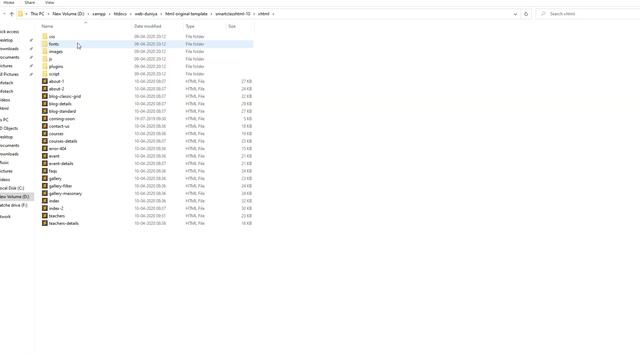Expand chevron after smartclasshtml-10 breadcrumb

click(254, 14)
